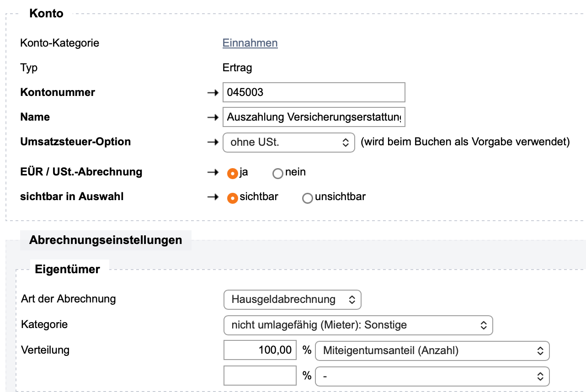Click the Kontonummer label
586x392 pixels.
[x=58, y=92]
